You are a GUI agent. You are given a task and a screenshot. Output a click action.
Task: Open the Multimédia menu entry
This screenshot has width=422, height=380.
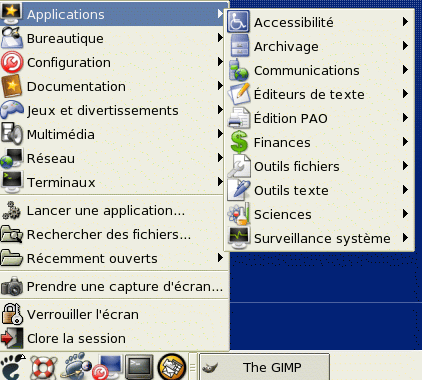(113, 134)
